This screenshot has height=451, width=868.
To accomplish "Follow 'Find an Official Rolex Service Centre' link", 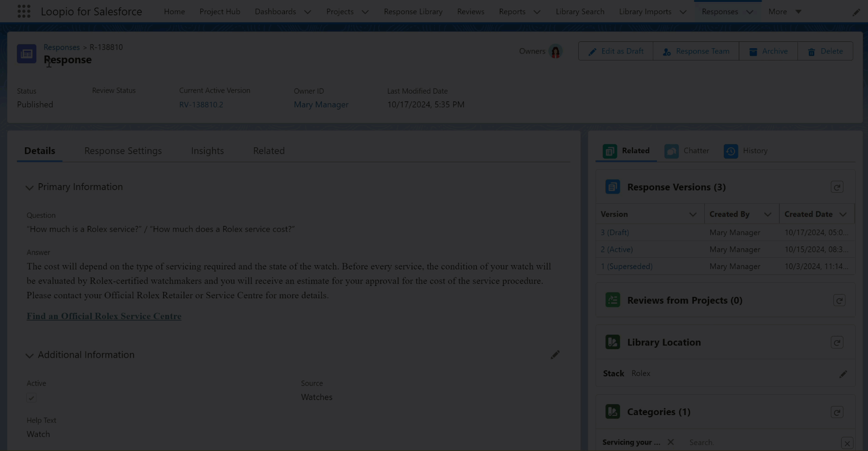I will tap(104, 316).
